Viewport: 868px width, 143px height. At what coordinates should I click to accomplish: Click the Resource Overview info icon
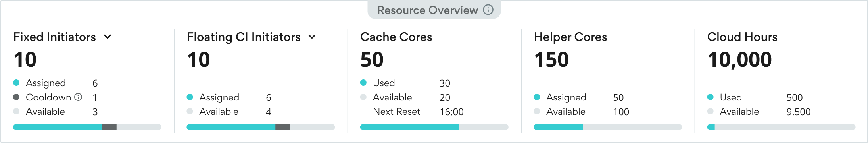click(488, 10)
